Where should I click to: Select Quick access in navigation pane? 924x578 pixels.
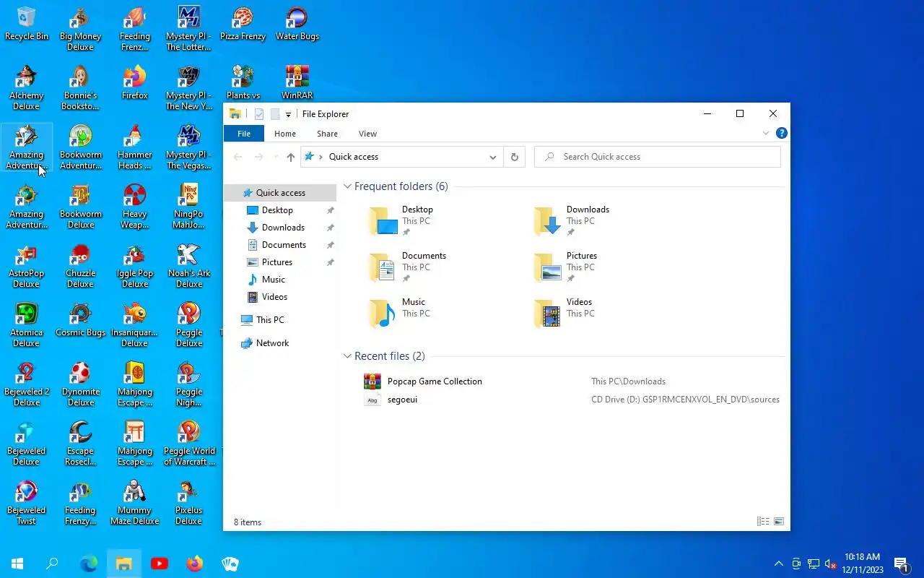click(x=280, y=193)
